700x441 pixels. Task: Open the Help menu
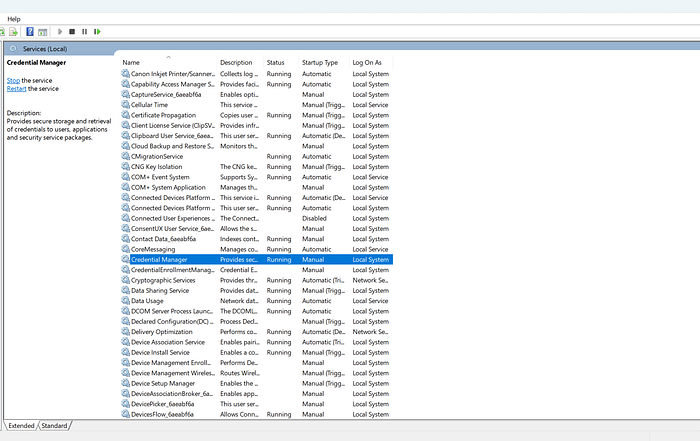point(14,18)
